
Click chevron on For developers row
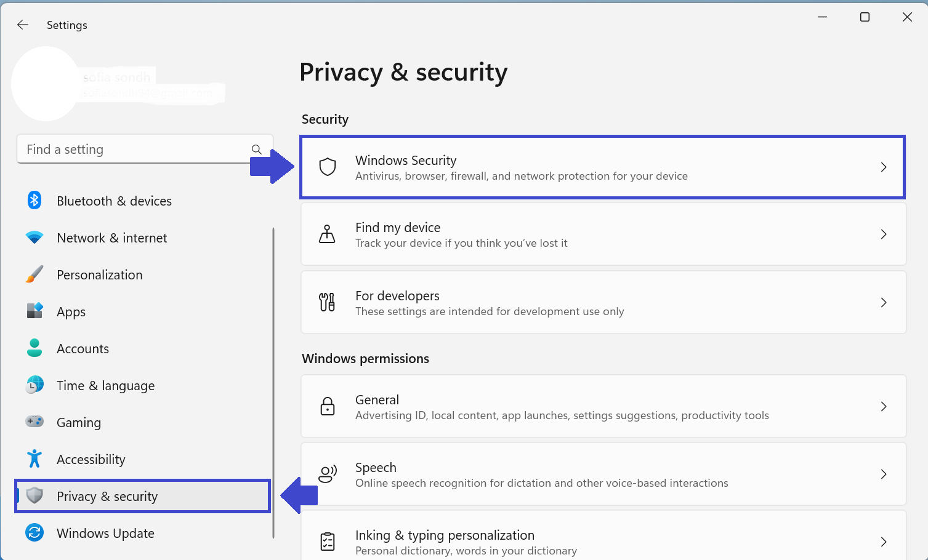884,303
